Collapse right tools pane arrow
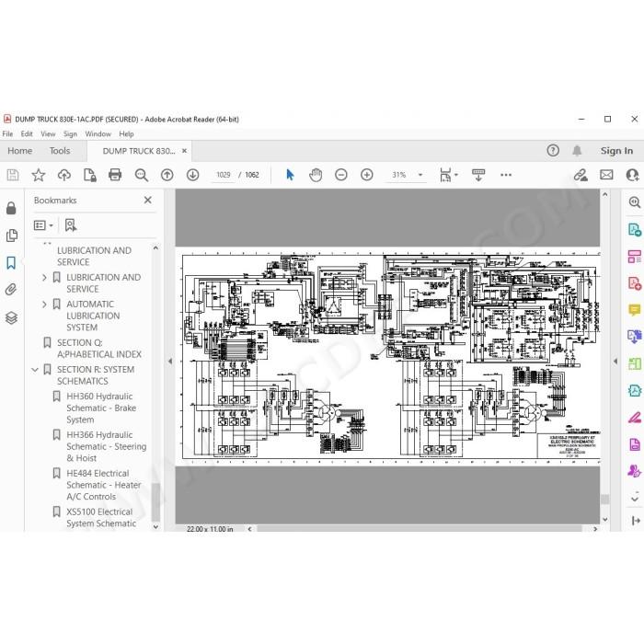The height and width of the screenshot is (644, 644). pyautogui.click(x=615, y=362)
